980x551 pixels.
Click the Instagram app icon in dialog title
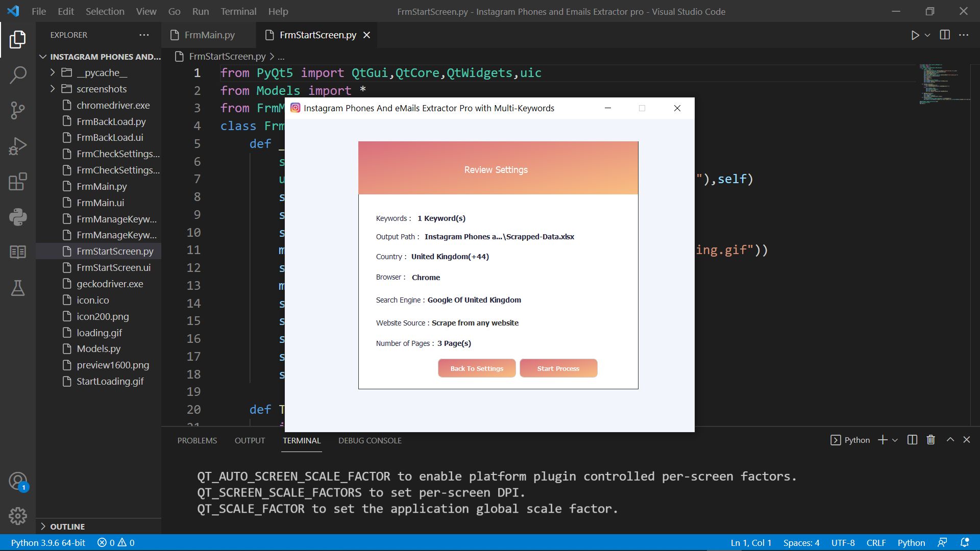(295, 108)
